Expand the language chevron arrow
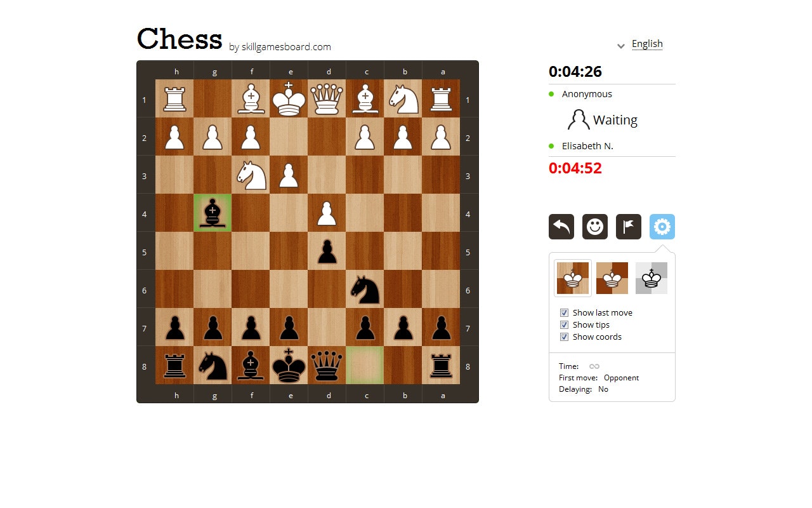 (621, 46)
